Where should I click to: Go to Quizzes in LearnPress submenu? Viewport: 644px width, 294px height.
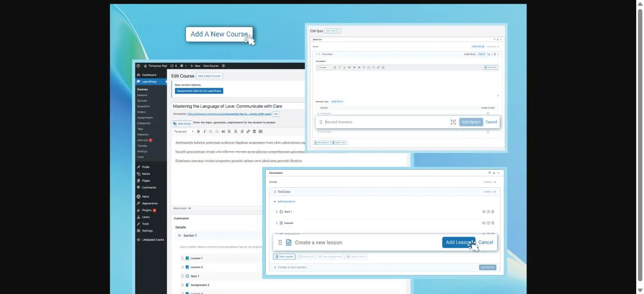[142, 101]
